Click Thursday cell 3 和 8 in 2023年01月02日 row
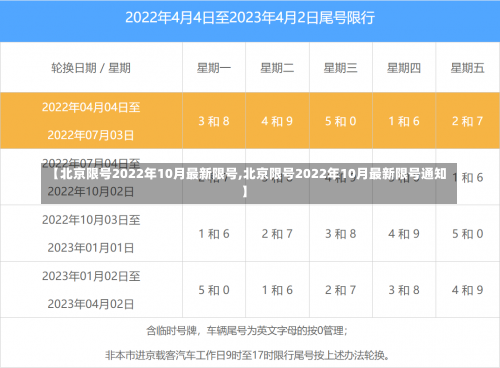Screen dimensions: 500x368 [x=404, y=290]
